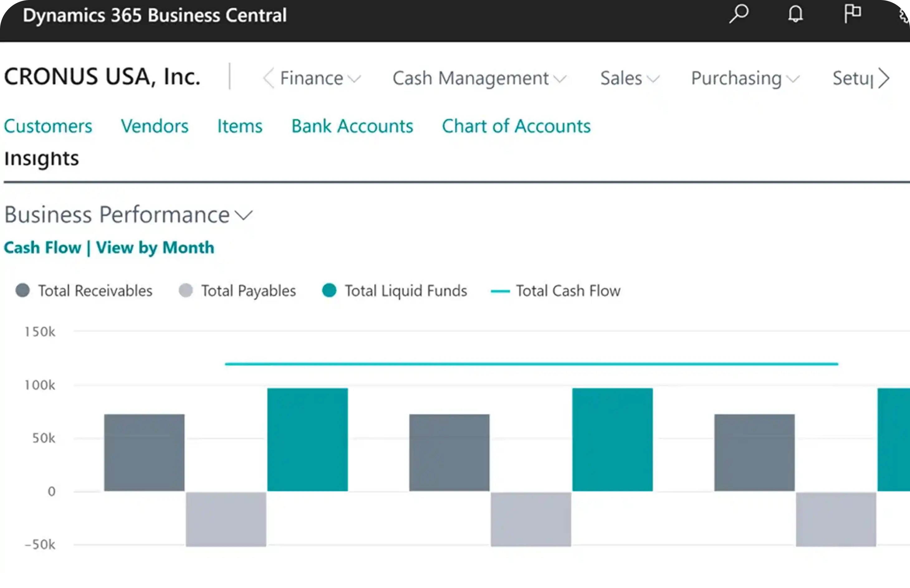Open the Customers link

48,126
